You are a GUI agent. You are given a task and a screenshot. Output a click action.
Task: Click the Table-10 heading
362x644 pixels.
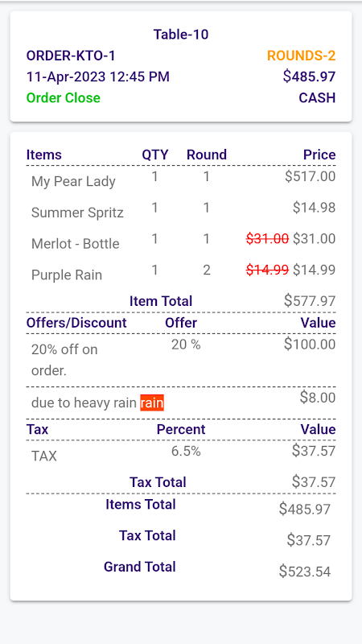click(x=181, y=34)
